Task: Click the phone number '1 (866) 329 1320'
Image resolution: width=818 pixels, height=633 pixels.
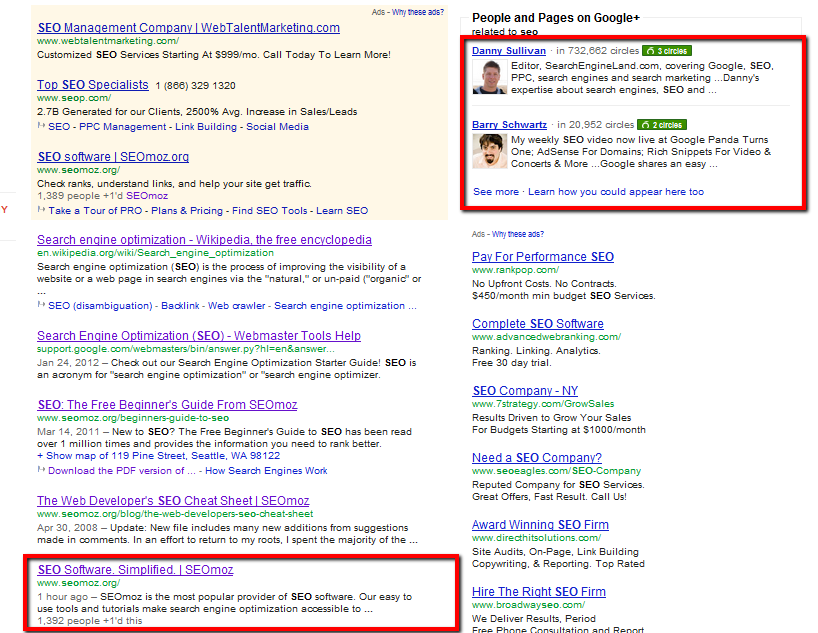Action: pos(196,86)
